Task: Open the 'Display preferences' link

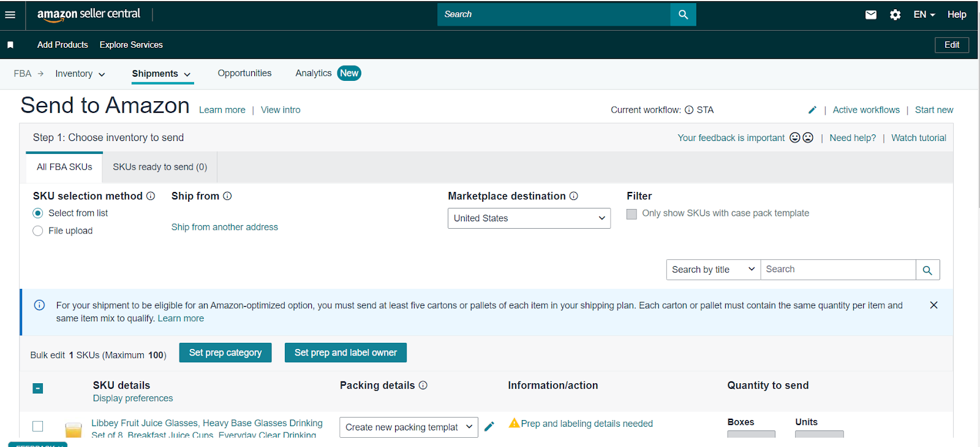Action: point(133,399)
